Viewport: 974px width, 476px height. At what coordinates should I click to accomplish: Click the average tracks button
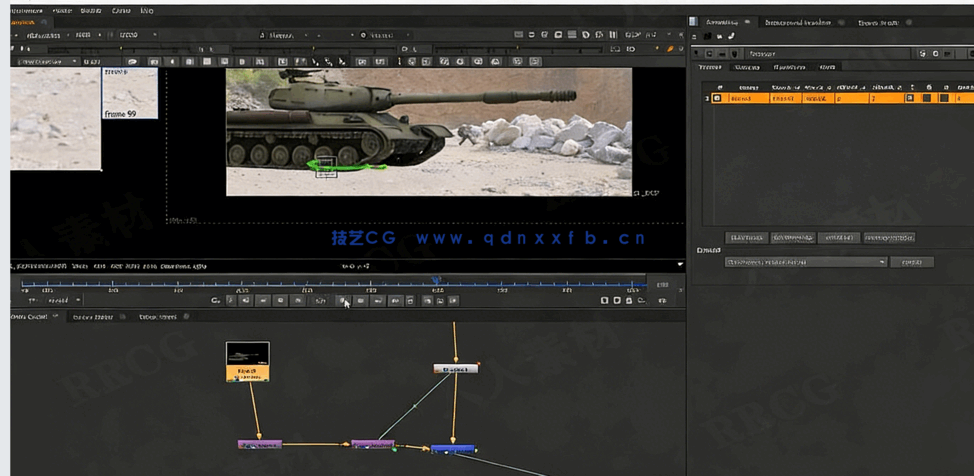coord(889,238)
